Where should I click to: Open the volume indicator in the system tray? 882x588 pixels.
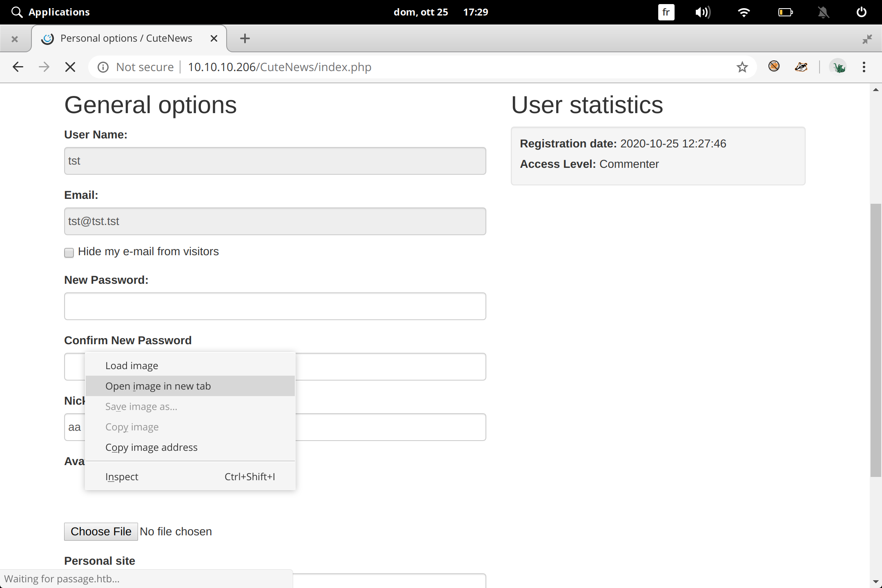click(x=702, y=12)
